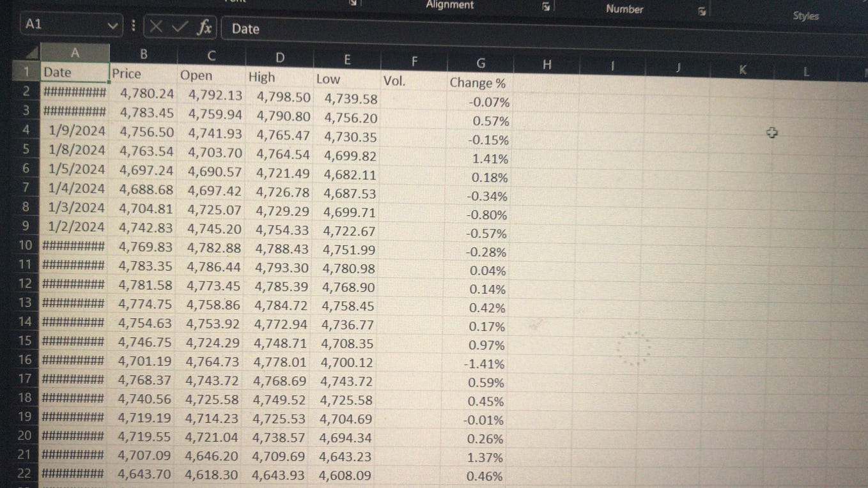Open the Number format dialog launcher

click(701, 10)
